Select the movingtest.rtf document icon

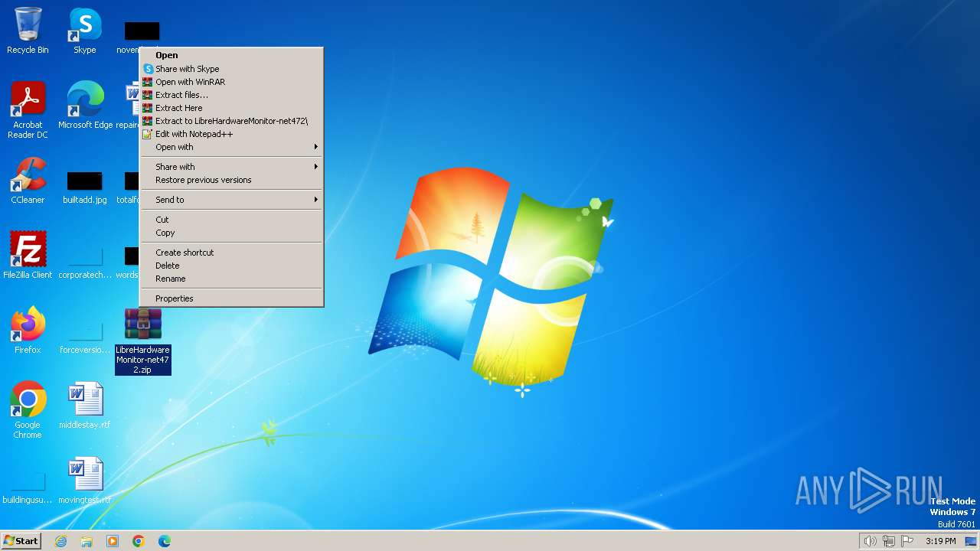(x=85, y=481)
